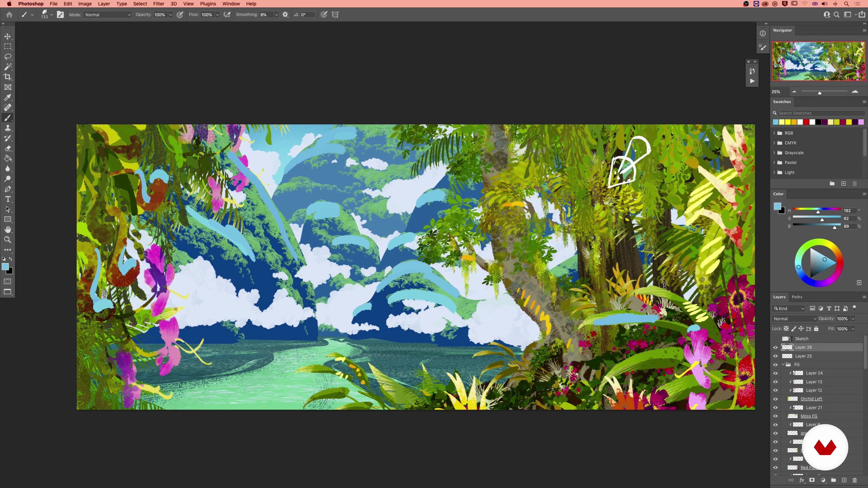Expand the RGB swatch folder

click(x=774, y=133)
